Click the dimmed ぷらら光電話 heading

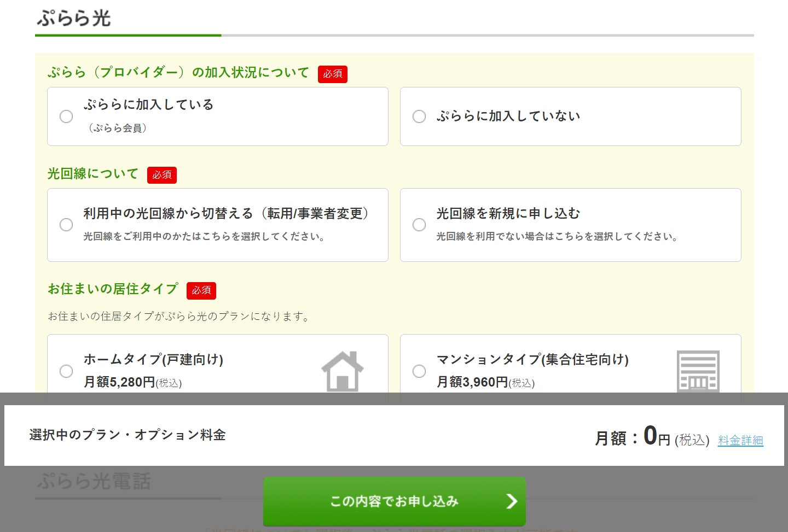[x=94, y=482]
